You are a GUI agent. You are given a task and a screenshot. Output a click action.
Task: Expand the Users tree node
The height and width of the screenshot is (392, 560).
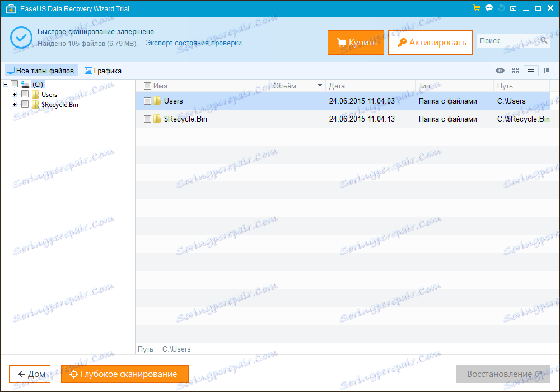pyautogui.click(x=15, y=94)
